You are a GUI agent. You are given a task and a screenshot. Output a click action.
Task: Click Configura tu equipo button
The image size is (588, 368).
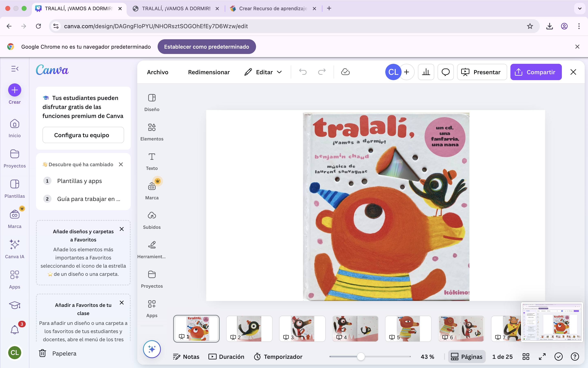point(83,135)
